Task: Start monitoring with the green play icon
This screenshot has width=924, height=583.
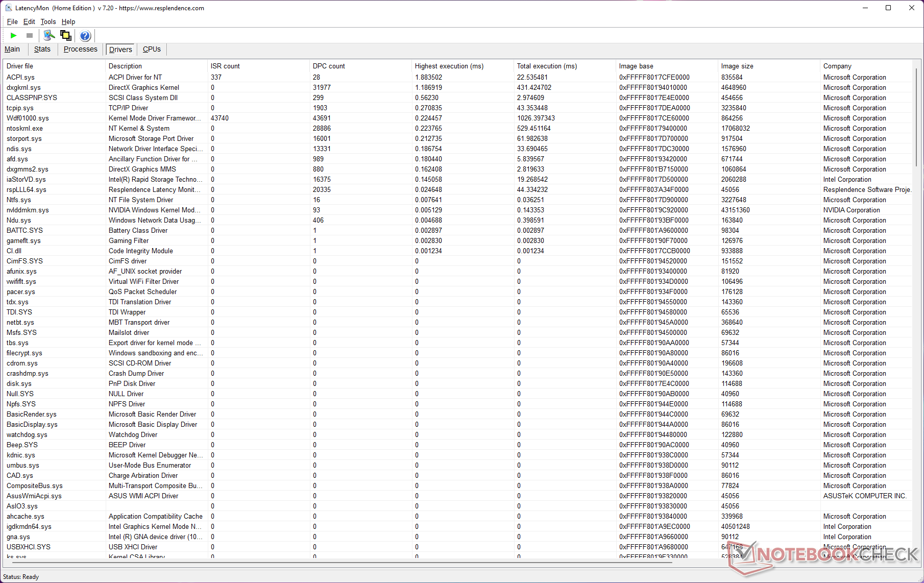Action: (x=14, y=35)
